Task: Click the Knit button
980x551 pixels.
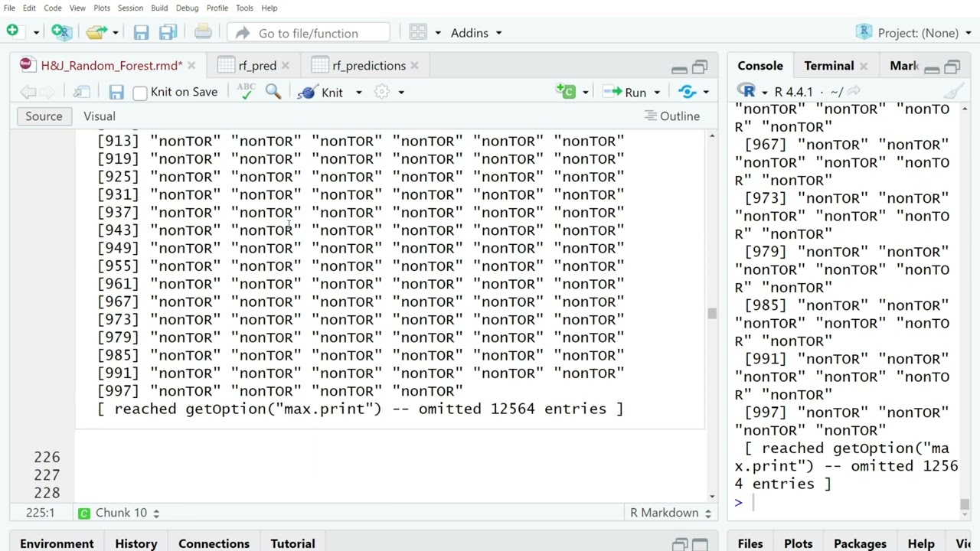Action: click(322, 92)
